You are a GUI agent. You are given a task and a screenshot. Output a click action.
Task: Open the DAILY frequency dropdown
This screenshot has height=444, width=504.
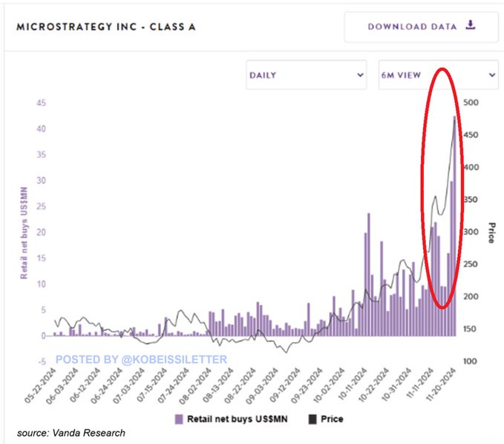click(x=307, y=75)
